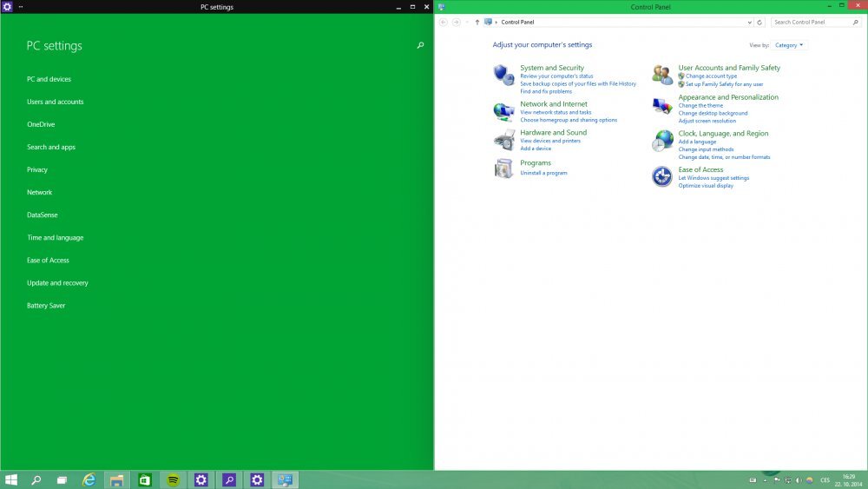Image resolution: width=868 pixels, height=489 pixels.
Task: Open the purple Search app in taskbar
Action: pyautogui.click(x=229, y=479)
